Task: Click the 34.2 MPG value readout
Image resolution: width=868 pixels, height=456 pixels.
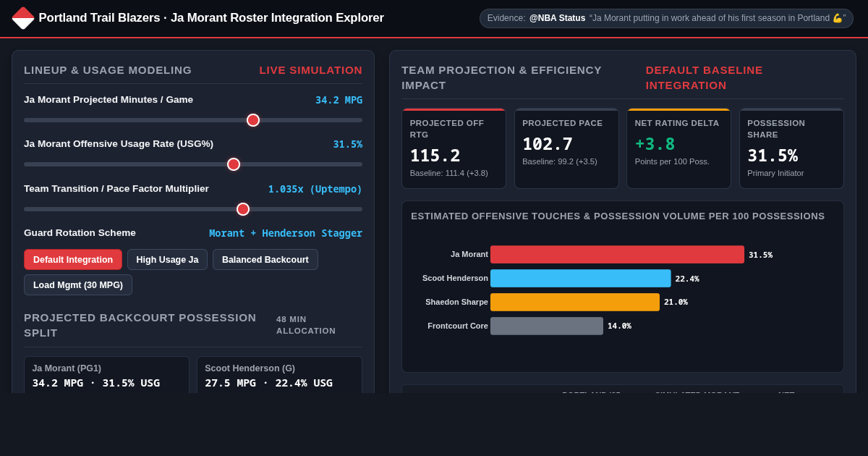Action: pyautogui.click(x=339, y=100)
